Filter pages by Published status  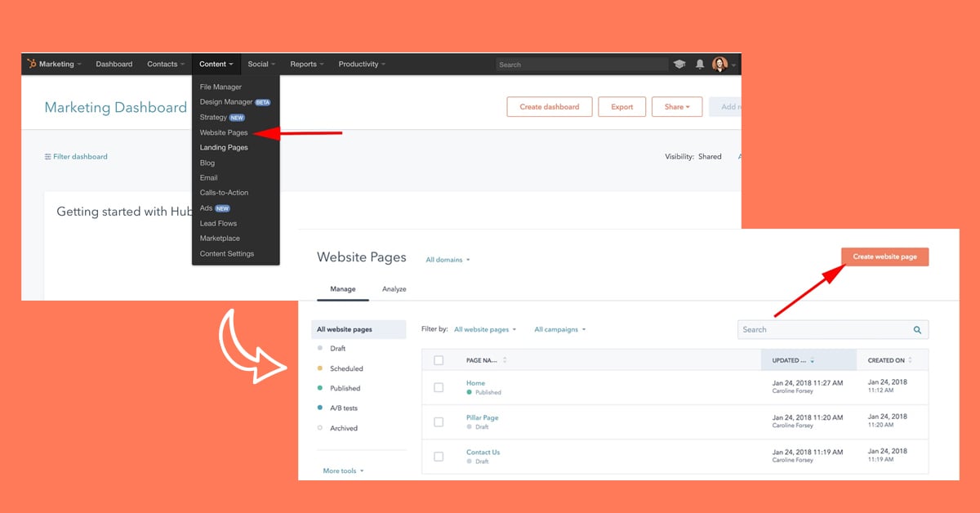click(345, 389)
